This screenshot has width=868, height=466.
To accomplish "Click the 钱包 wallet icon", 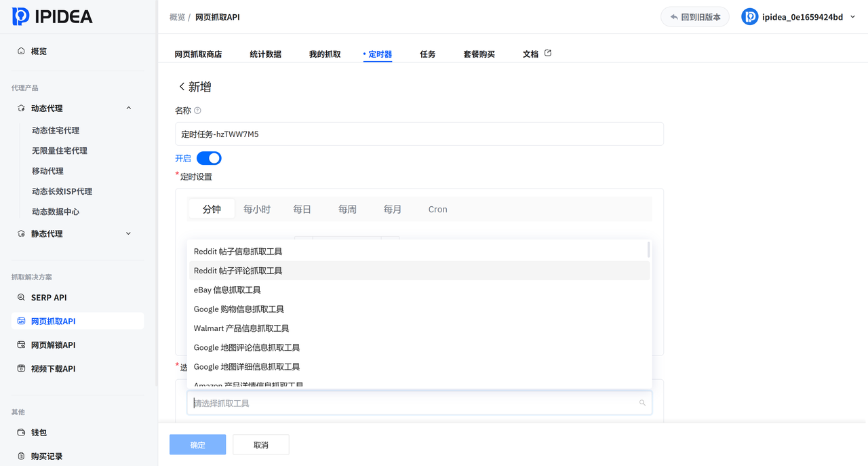I will pyautogui.click(x=21, y=432).
